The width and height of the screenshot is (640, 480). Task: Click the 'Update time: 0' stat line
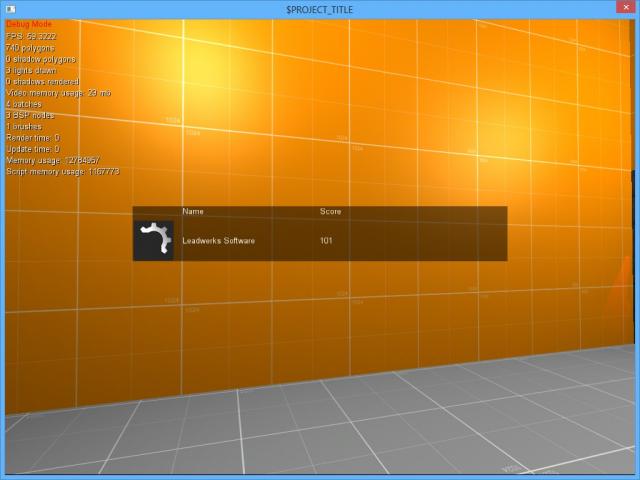tap(33, 149)
